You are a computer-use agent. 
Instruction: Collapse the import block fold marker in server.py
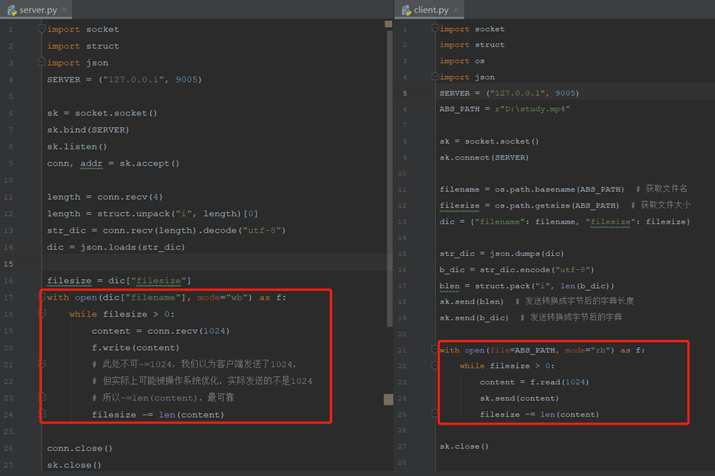pyautogui.click(x=41, y=29)
